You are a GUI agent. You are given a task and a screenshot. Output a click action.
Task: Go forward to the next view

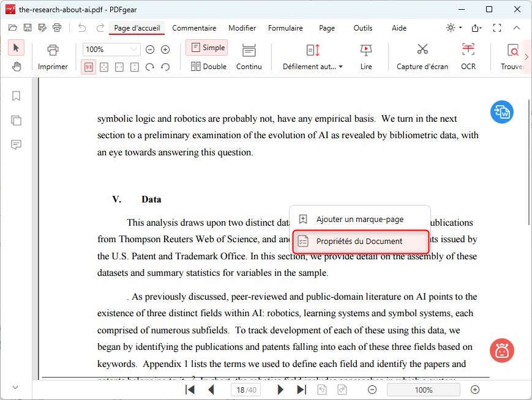click(342, 390)
